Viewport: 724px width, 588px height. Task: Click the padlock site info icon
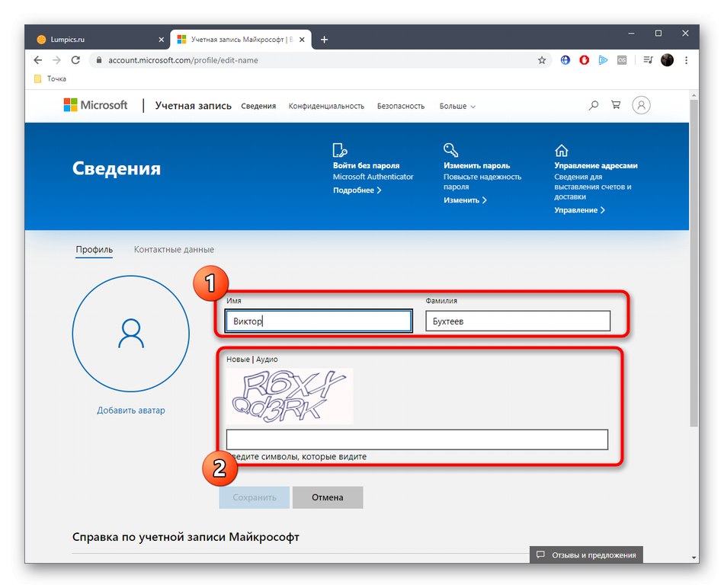98,60
